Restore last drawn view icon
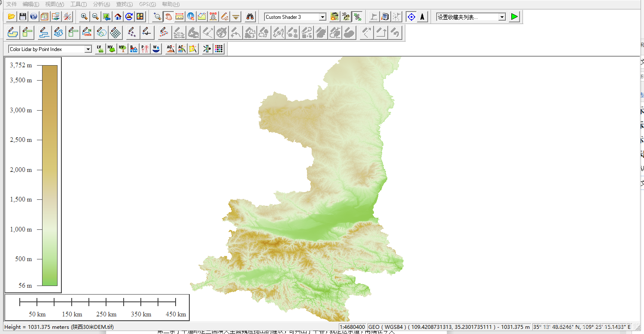644x334 pixels. click(x=106, y=17)
